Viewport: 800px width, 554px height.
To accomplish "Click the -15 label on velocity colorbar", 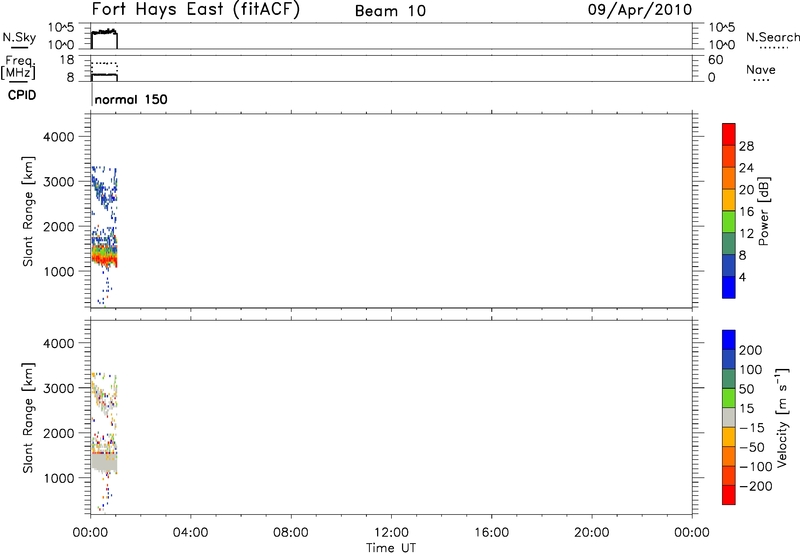I will pyautogui.click(x=752, y=428).
